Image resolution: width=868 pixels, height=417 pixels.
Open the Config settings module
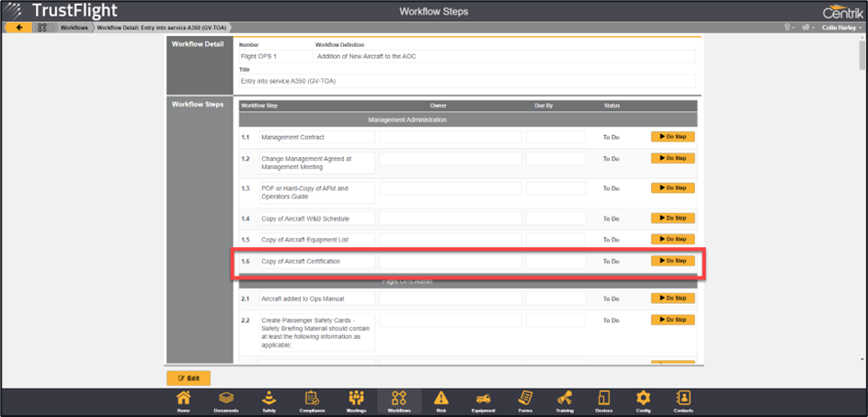(x=644, y=402)
